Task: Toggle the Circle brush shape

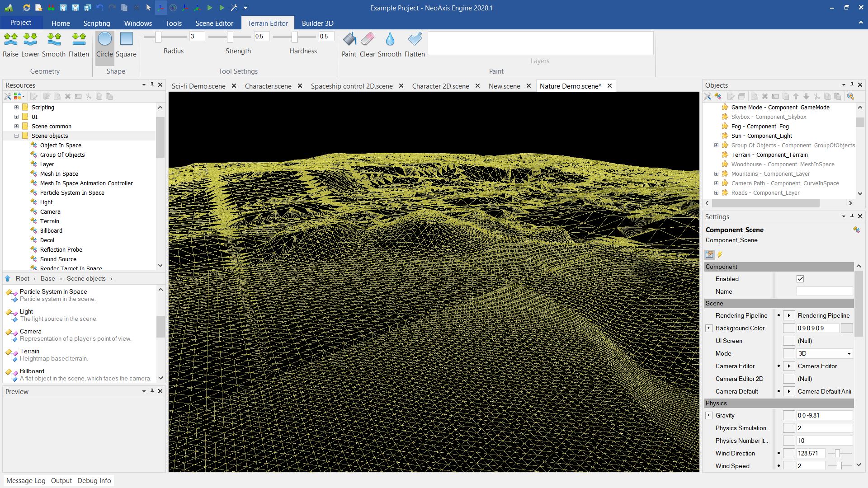Action: [x=104, y=44]
